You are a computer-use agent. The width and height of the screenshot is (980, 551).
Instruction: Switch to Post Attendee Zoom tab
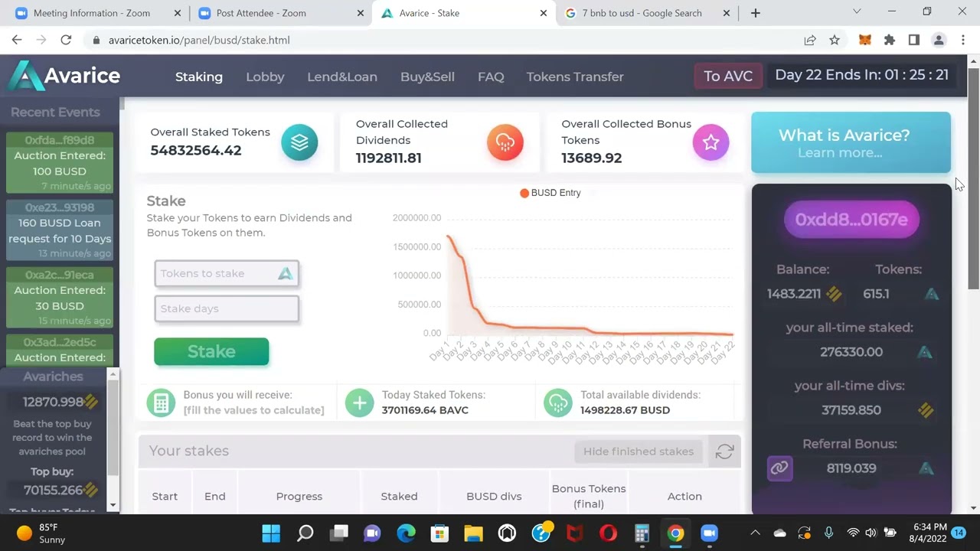click(x=279, y=13)
